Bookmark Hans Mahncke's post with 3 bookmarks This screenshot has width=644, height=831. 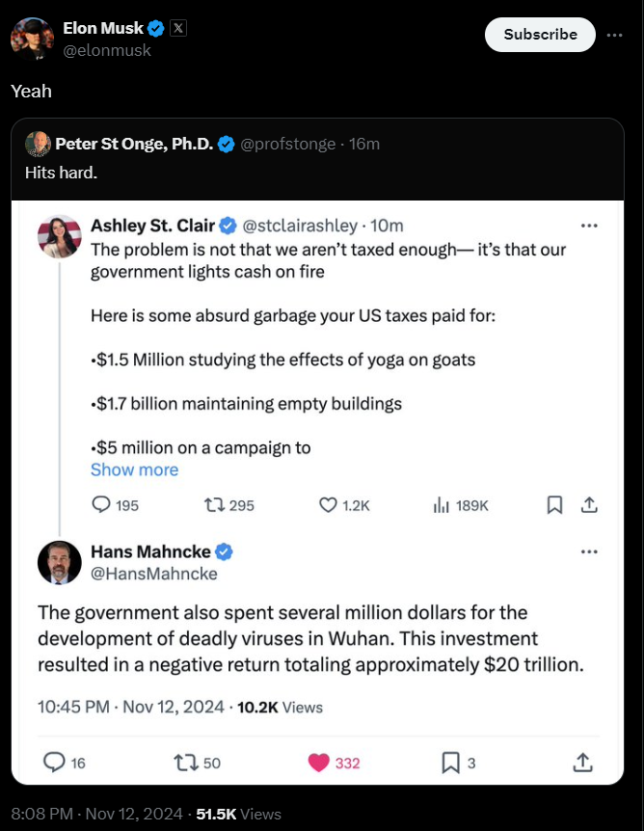click(450, 763)
